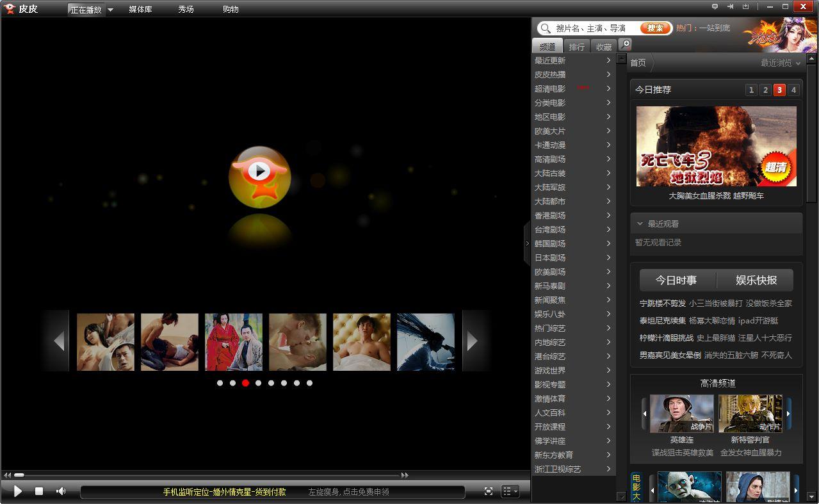819x504 pixels.
Task: Expand the 正在播放 dropdown arrow
Action: [110, 10]
